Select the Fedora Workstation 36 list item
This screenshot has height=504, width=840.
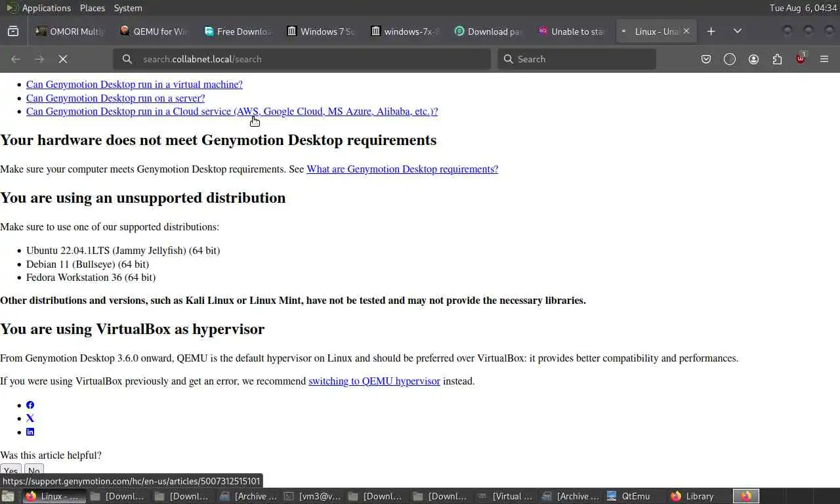[91, 278]
